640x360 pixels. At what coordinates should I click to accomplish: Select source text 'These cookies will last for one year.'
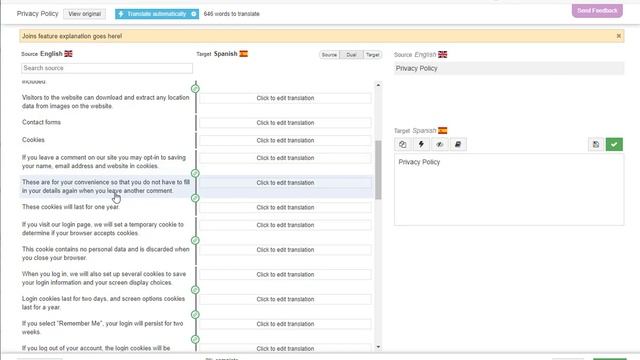pos(71,207)
